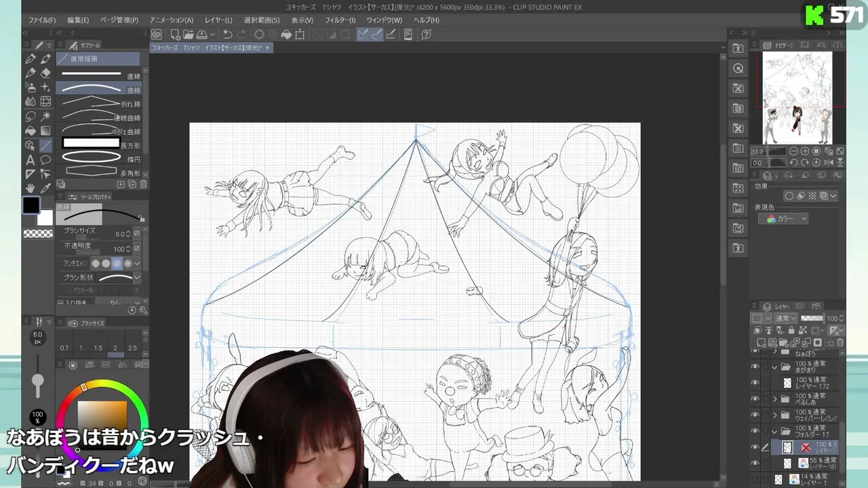Viewport: 868px width, 488px height.
Task: Click the navigator canvas thumbnail
Action: [797, 98]
